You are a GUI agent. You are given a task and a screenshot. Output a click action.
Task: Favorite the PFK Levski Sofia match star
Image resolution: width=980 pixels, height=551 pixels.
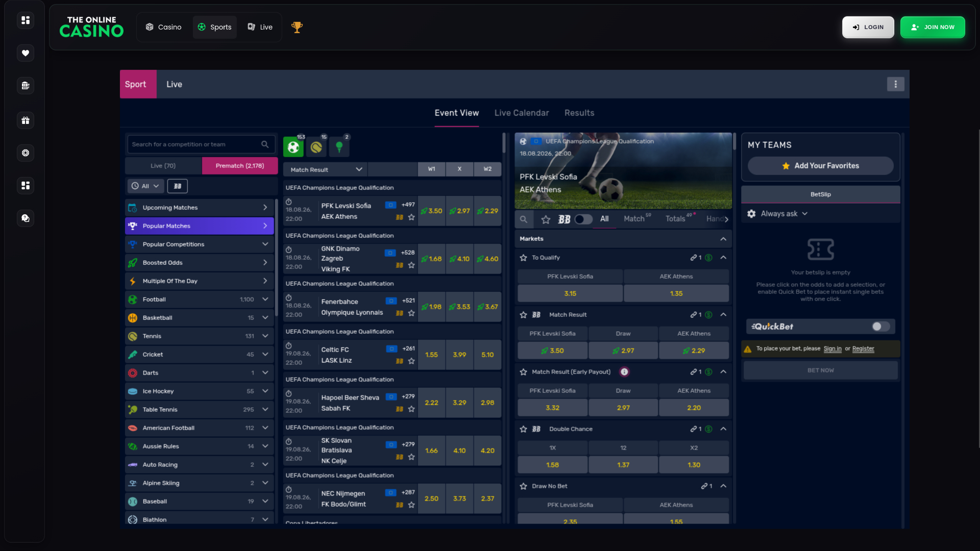tap(411, 217)
